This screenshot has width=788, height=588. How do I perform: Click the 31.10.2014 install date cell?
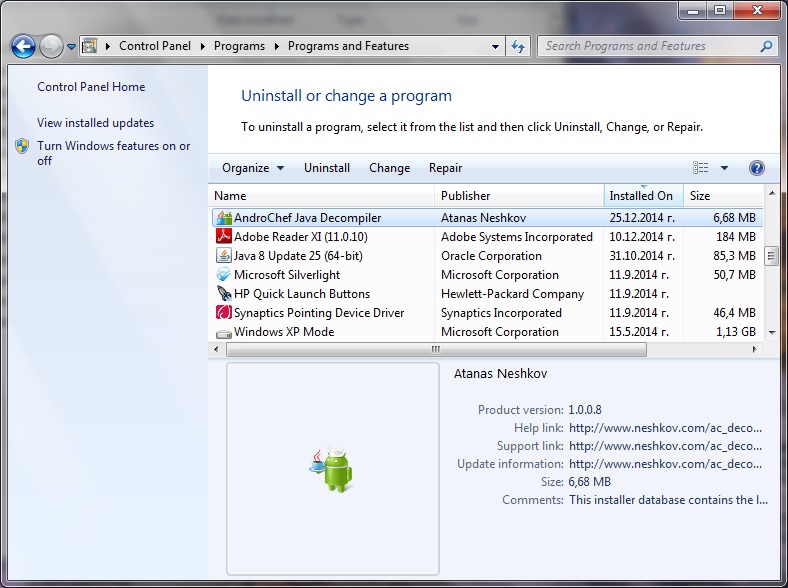coord(642,256)
